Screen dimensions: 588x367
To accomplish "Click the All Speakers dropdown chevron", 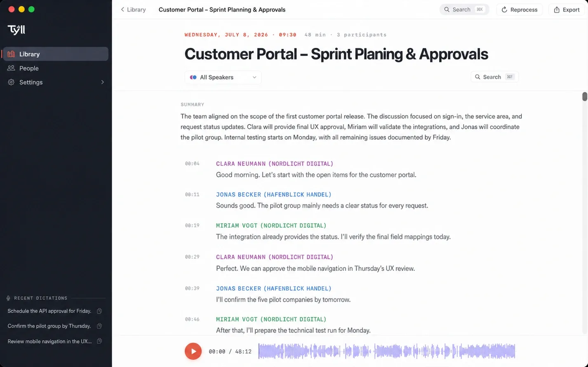I will [254, 77].
